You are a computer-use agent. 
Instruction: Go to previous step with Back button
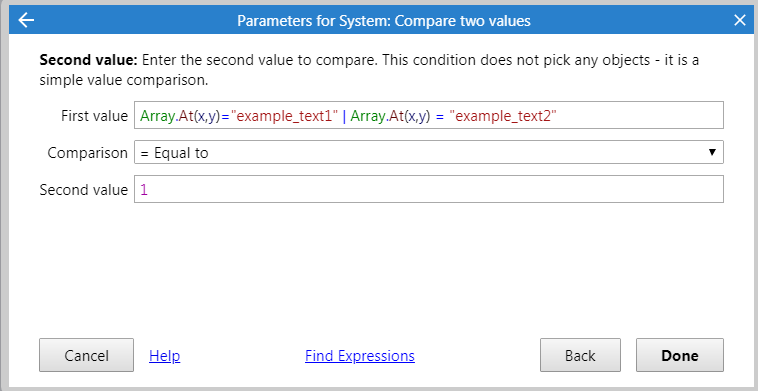coord(580,355)
